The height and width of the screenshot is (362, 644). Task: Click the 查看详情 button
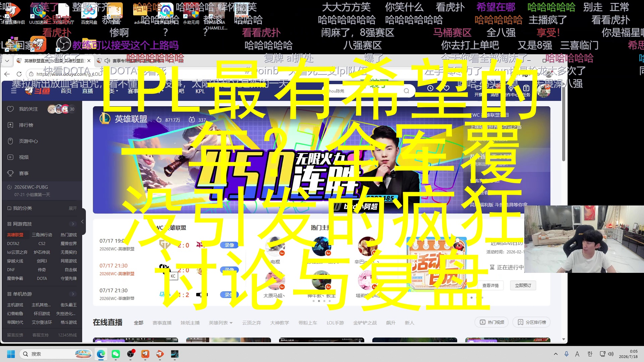(x=490, y=286)
